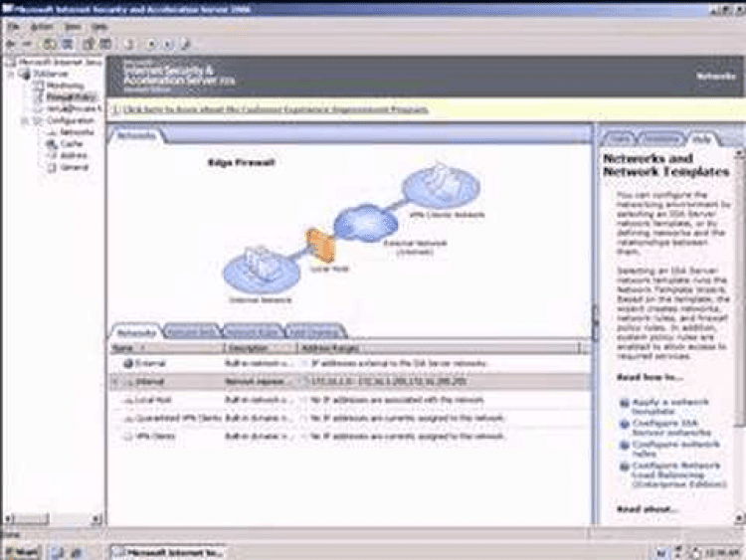Click the Cache node icon in the tree

(x=52, y=143)
